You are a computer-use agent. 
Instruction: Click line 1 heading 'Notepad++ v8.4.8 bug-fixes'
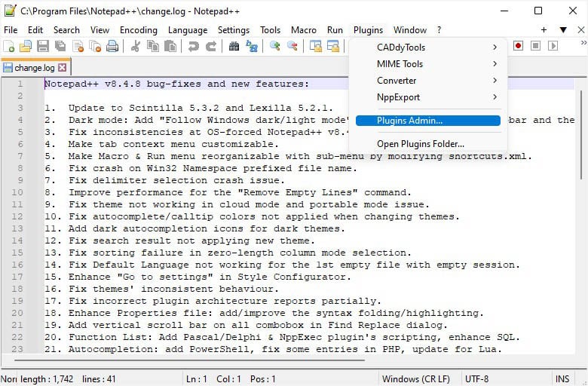123,84
